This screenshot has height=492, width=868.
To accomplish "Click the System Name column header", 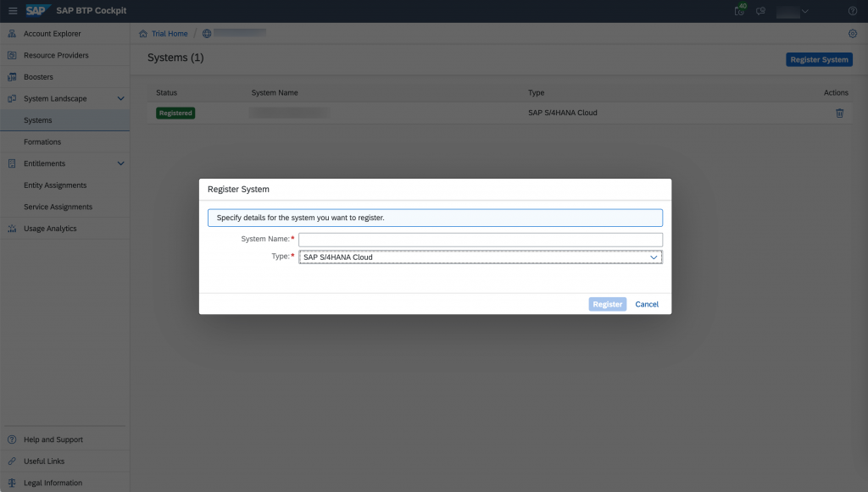I will (x=275, y=93).
